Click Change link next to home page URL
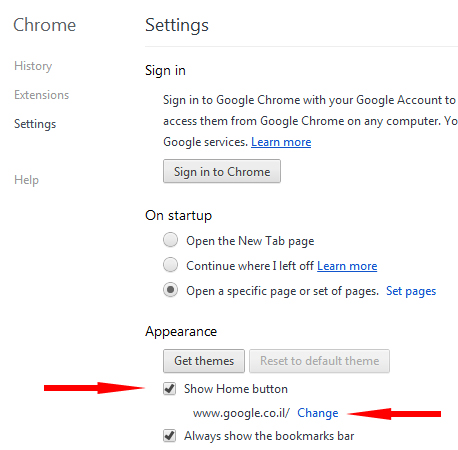The width and height of the screenshot is (458, 450). point(318,413)
